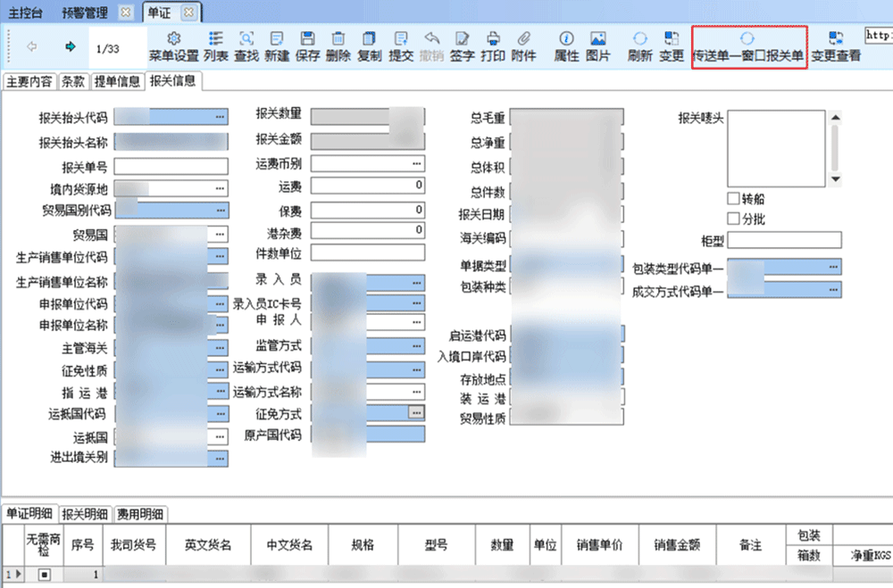893x588 pixels.
Task: Open 进出境关别 lookup ellipsis
Action: 220,459
